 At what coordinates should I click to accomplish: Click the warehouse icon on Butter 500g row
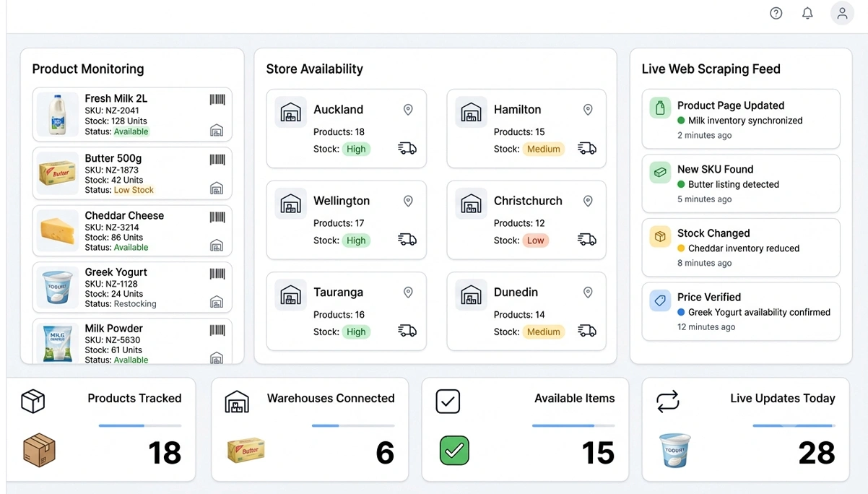click(217, 188)
